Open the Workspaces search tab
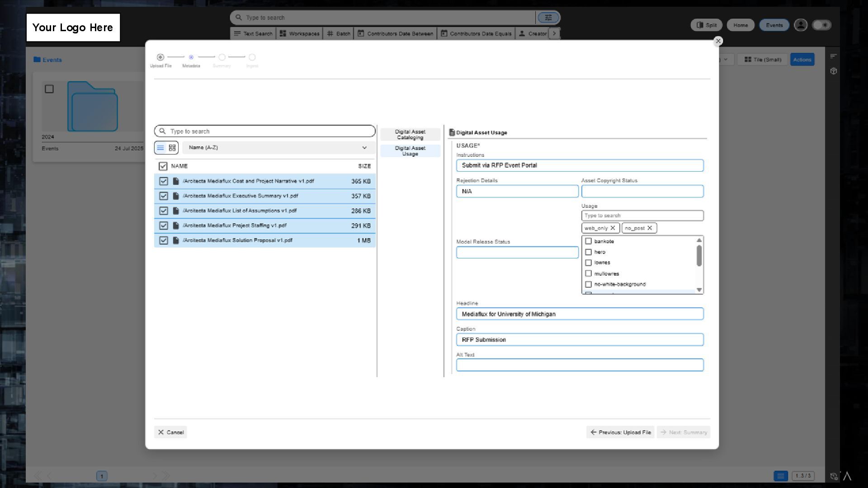Screen dimensions: 868x488 pos(299,33)
